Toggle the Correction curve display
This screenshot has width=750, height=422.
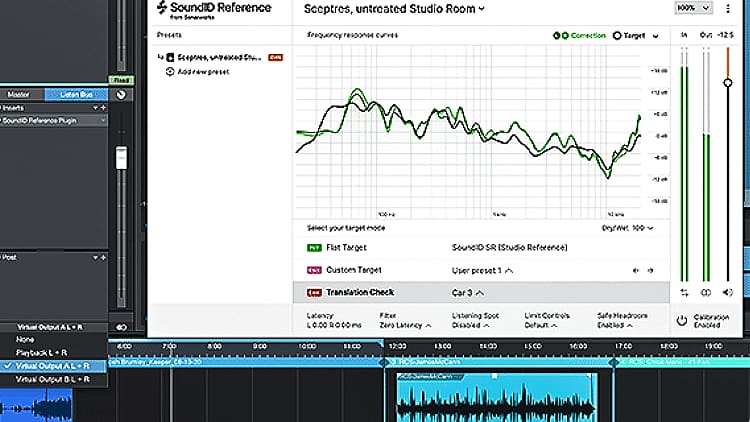pos(579,35)
